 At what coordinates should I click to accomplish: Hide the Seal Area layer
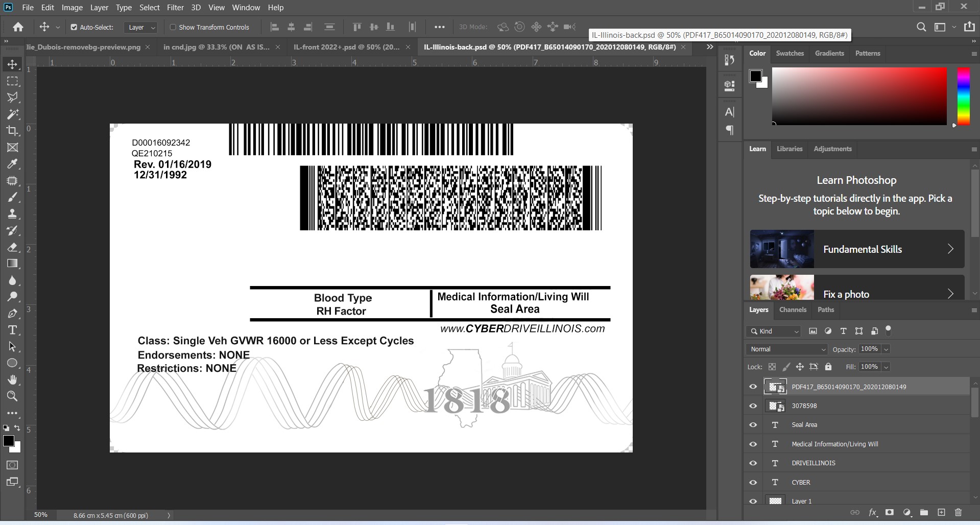click(753, 425)
